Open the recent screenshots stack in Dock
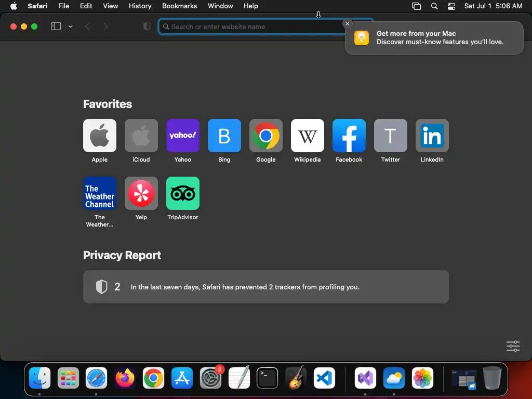Viewport: 532px width, 399px height. [464, 379]
